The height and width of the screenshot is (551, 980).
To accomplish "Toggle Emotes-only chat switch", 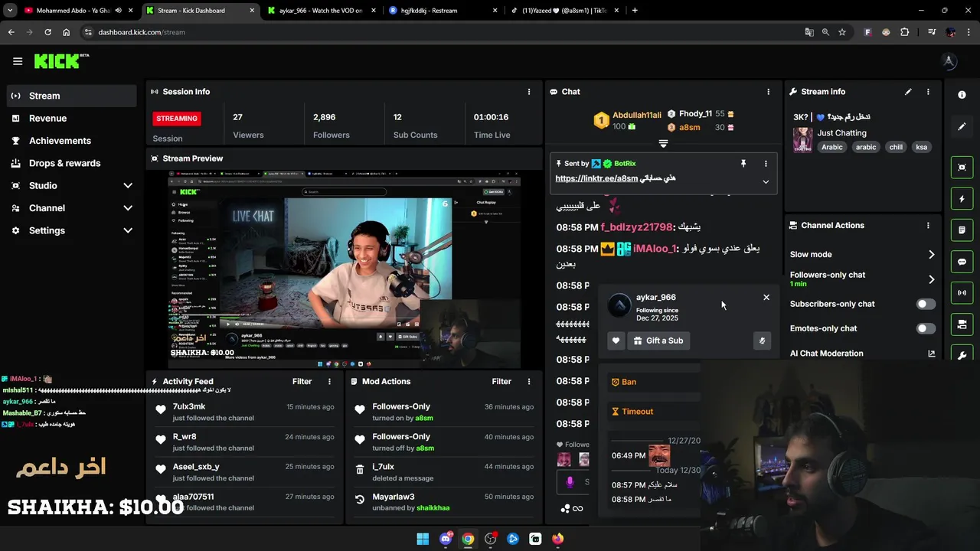I will (926, 328).
